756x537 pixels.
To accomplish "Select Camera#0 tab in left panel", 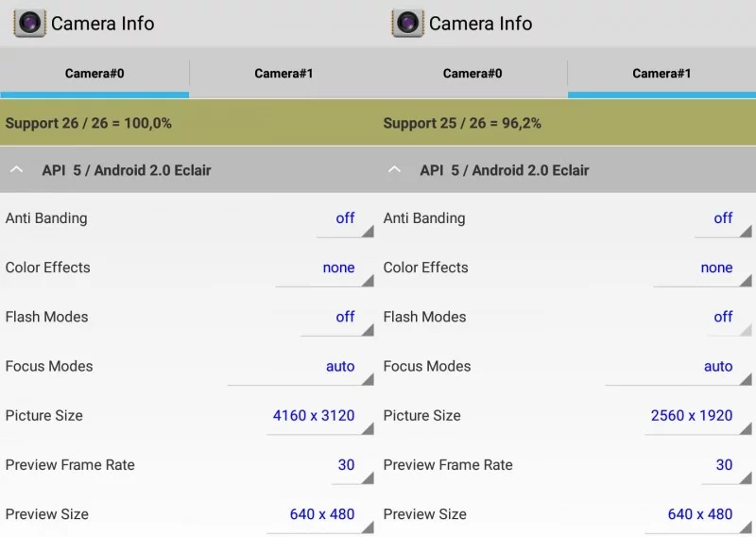I will click(94, 73).
